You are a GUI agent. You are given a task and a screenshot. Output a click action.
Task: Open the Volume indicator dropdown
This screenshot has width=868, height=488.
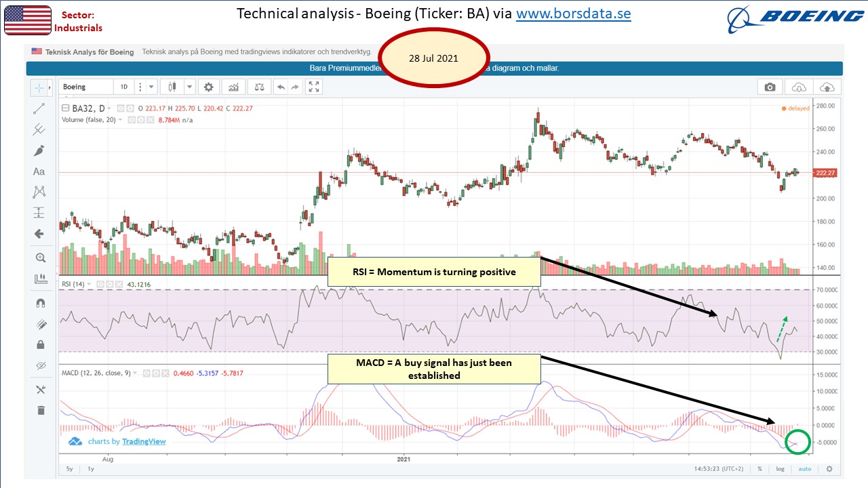(x=120, y=120)
